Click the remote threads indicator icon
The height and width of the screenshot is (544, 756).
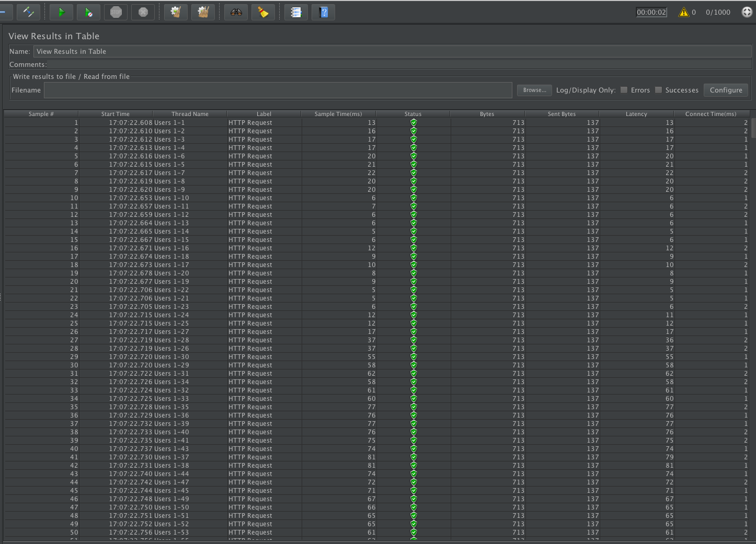pos(747,11)
